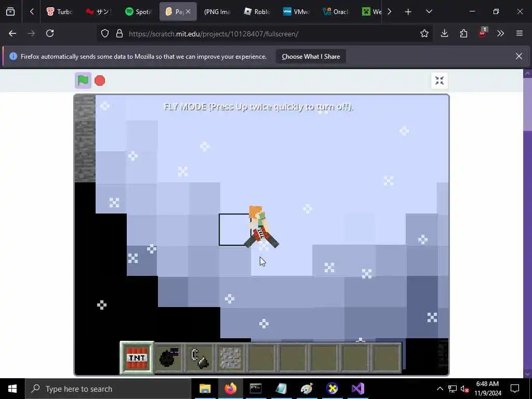Viewport: 532px width, 399px height.
Task: Open the Firefox application menu
Action: tap(520, 33)
